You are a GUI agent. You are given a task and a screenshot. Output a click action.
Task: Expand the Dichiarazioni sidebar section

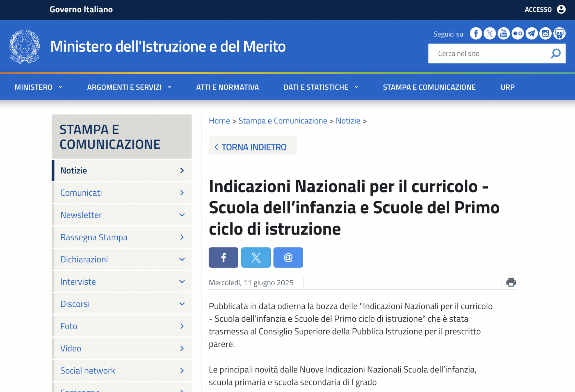pos(182,259)
